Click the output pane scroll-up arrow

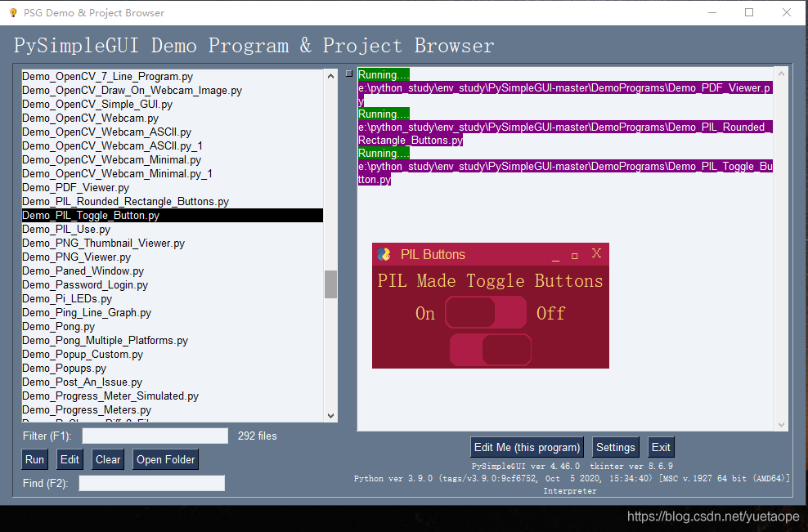click(x=781, y=74)
